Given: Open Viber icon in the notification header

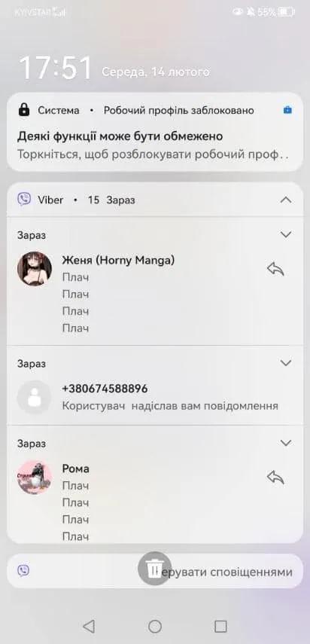Looking at the screenshot, I should [x=24, y=200].
